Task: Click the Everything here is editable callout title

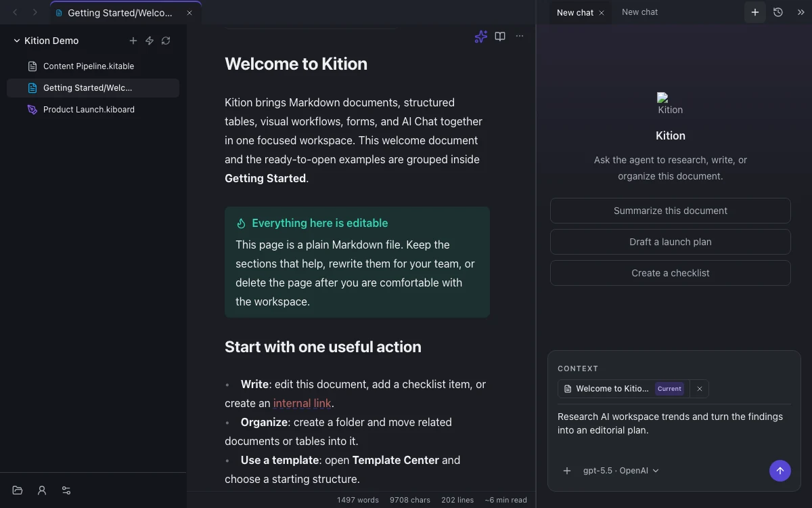Action: [x=319, y=223]
